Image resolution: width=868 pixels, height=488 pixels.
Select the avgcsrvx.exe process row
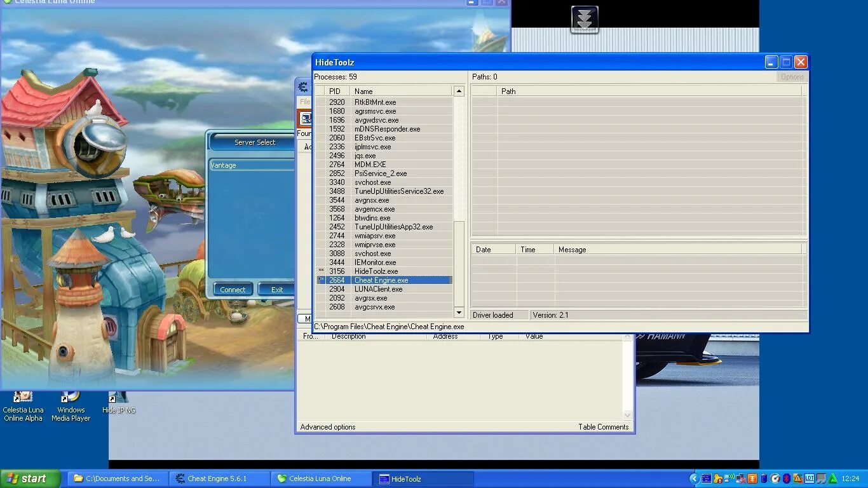click(x=384, y=307)
